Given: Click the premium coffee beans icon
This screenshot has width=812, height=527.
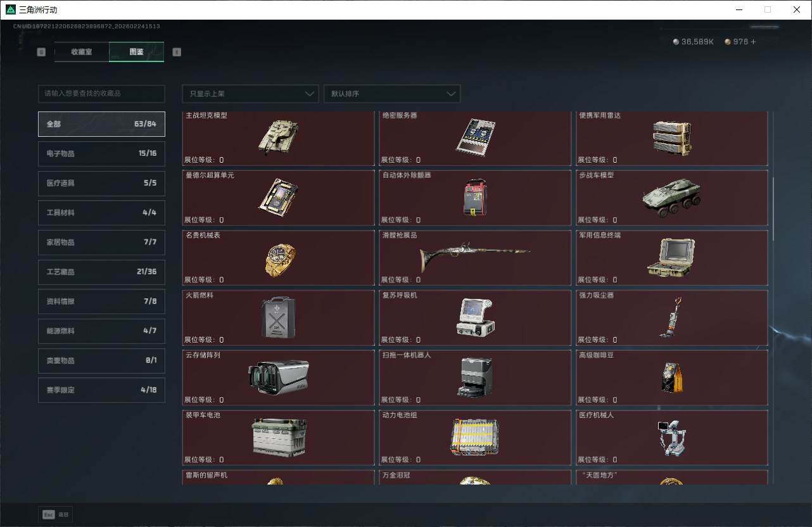Looking at the screenshot, I should 671,378.
